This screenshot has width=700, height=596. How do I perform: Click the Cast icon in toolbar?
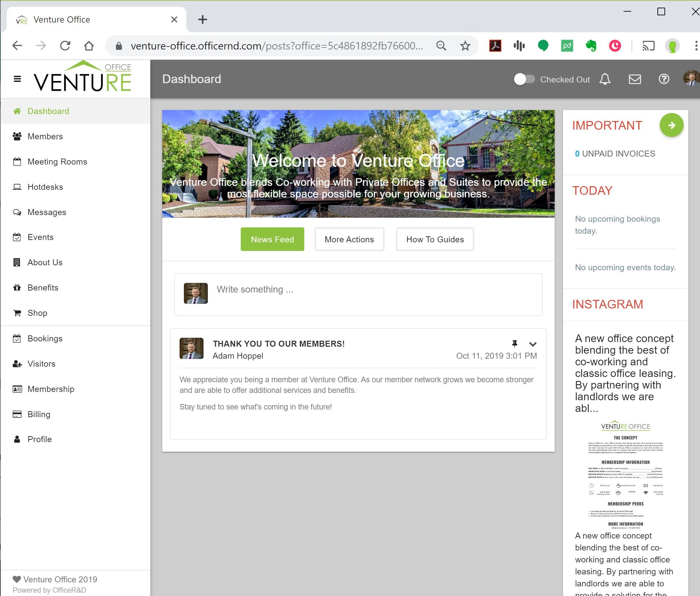[648, 46]
